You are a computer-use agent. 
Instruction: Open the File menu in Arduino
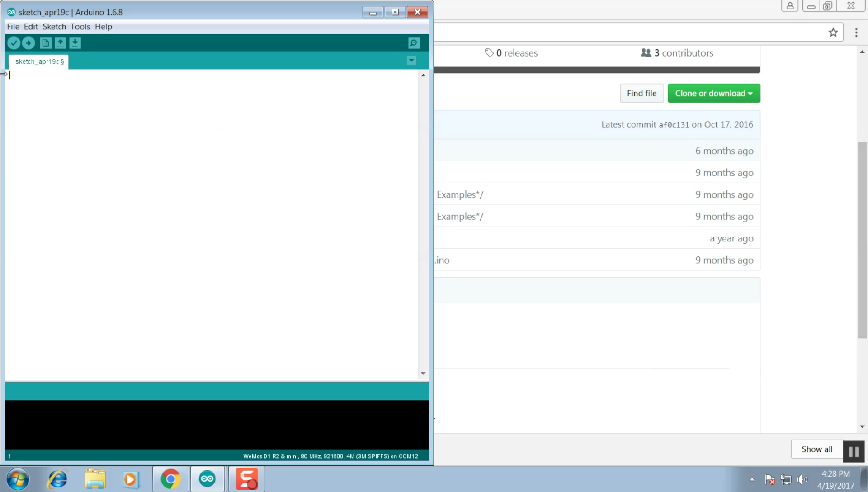point(13,27)
